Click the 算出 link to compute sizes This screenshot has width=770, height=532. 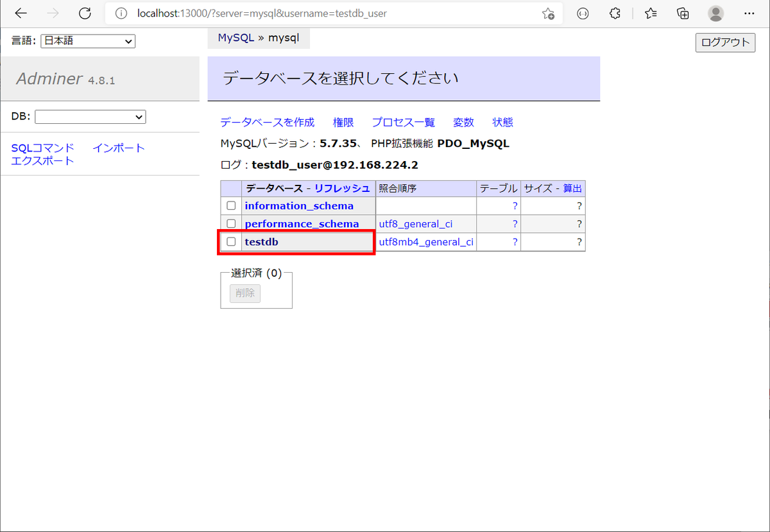[572, 187]
